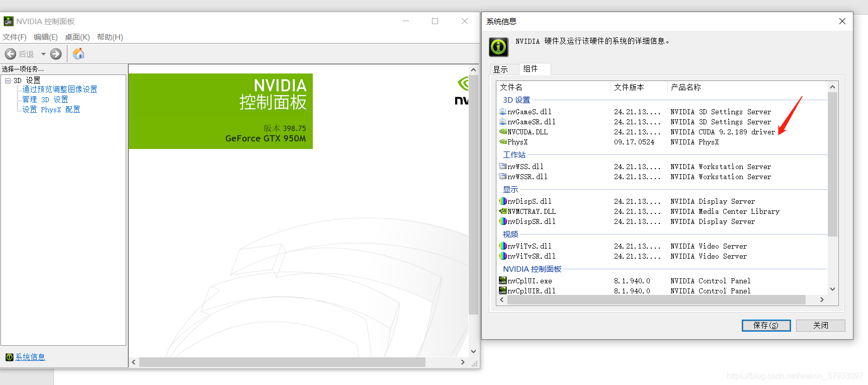Switch to the 组件 tab
The image size is (868, 385).
(x=534, y=68)
